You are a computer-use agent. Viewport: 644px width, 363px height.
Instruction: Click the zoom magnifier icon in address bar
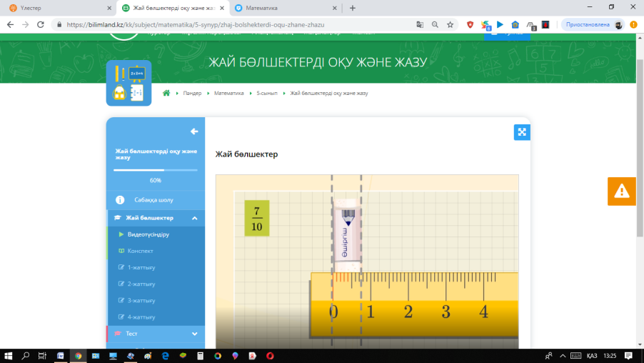435,25
